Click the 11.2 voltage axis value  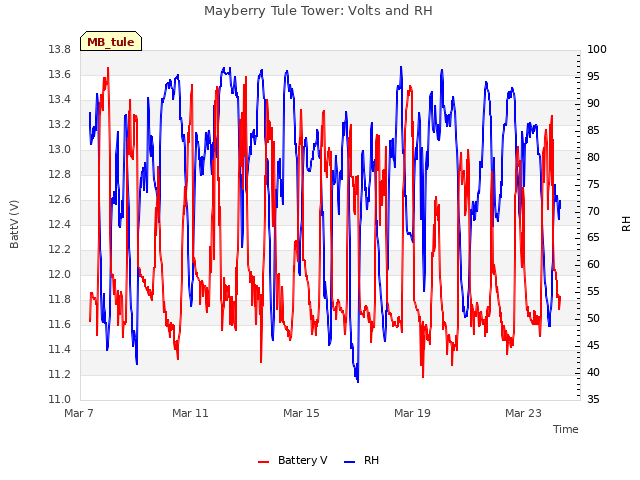[60, 374]
